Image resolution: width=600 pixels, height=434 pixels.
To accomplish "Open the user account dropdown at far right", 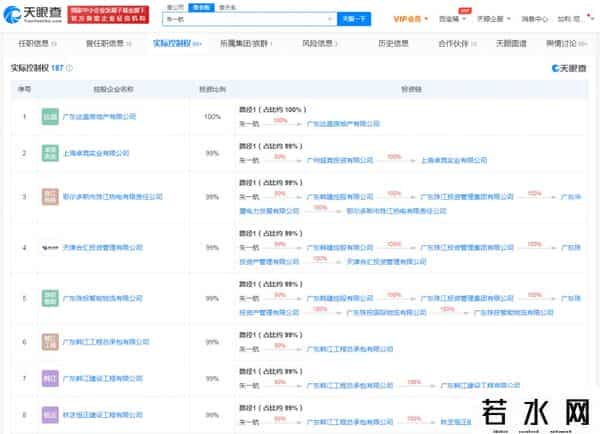I will point(576,19).
